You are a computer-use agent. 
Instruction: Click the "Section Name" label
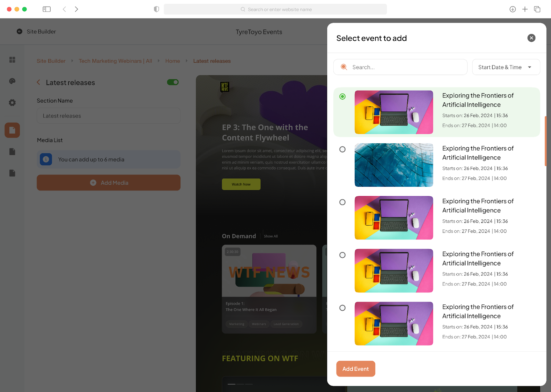pos(55,101)
